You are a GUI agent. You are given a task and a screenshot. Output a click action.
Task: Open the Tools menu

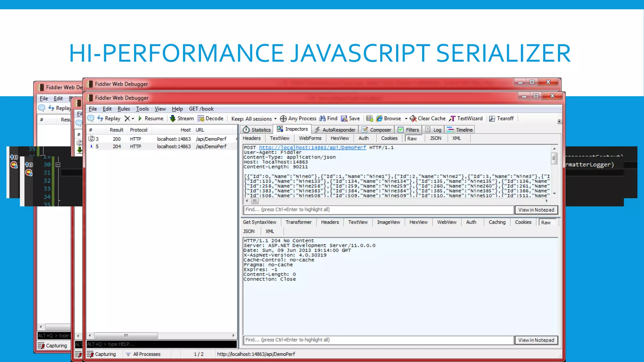point(142,109)
